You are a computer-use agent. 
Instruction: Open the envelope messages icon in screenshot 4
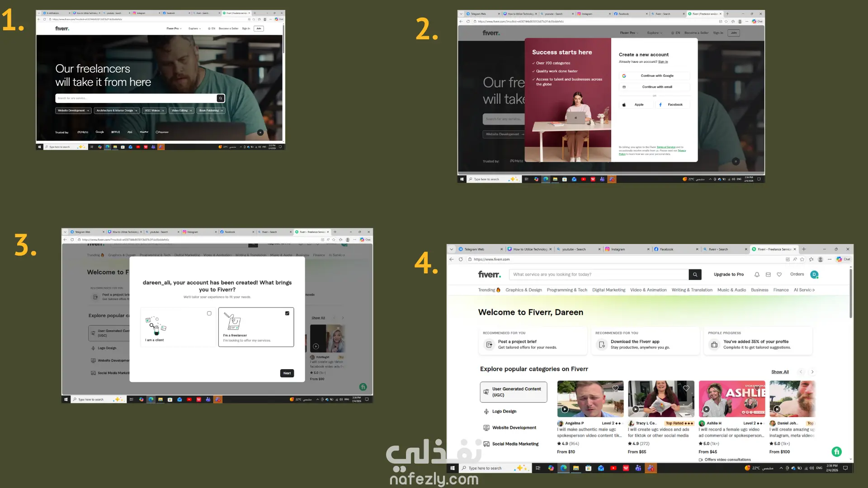768,275
